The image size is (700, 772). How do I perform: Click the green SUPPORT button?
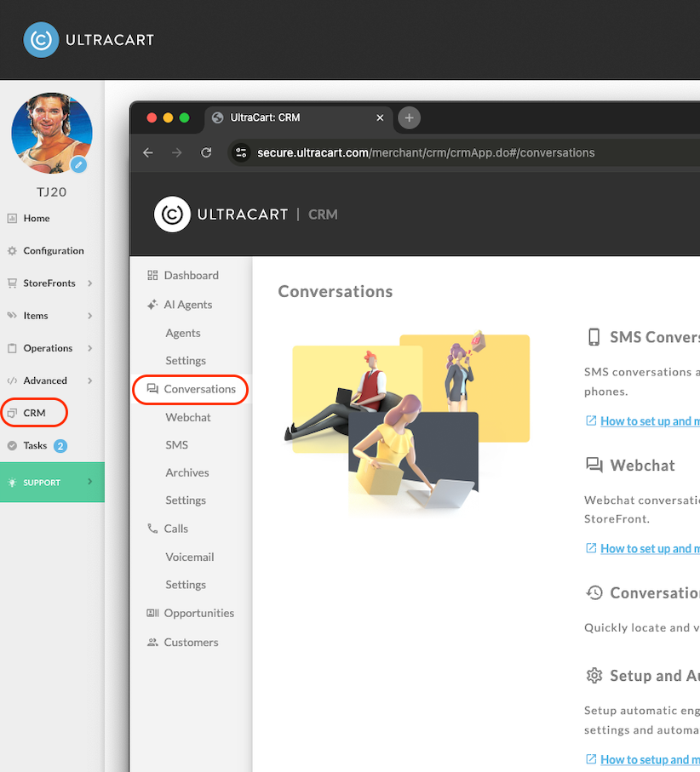pos(52,482)
